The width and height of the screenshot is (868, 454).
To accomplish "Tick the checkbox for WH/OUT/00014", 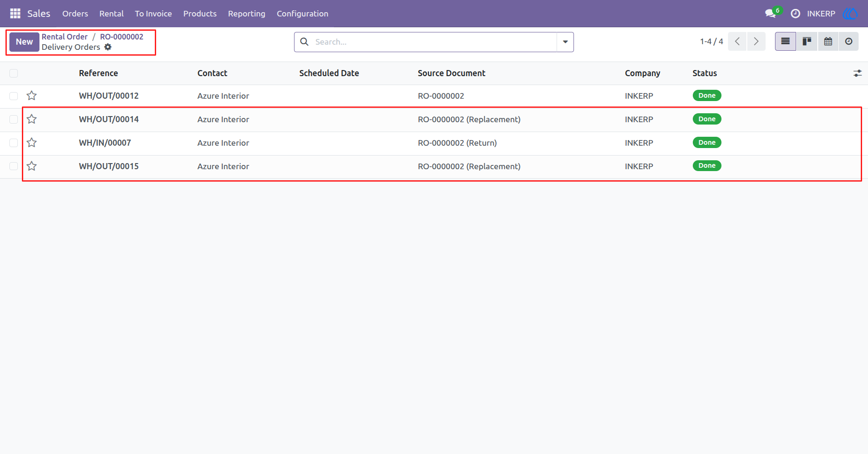I will pos(14,119).
